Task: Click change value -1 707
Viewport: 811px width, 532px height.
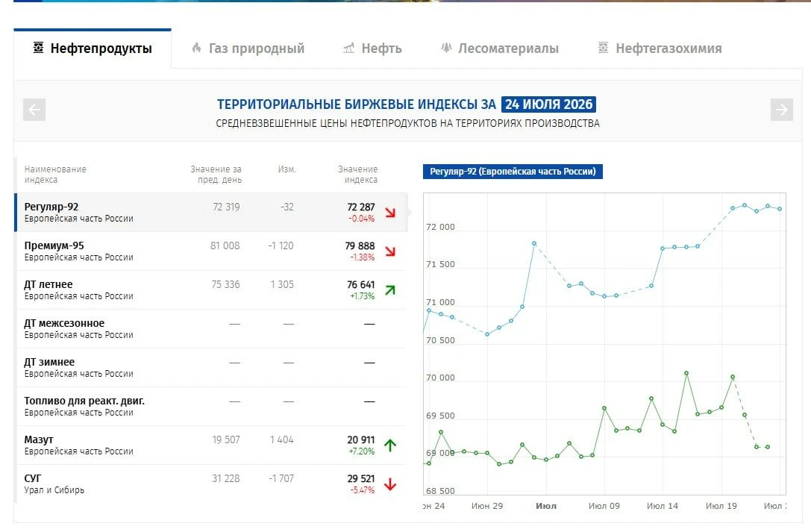Action: (x=281, y=479)
